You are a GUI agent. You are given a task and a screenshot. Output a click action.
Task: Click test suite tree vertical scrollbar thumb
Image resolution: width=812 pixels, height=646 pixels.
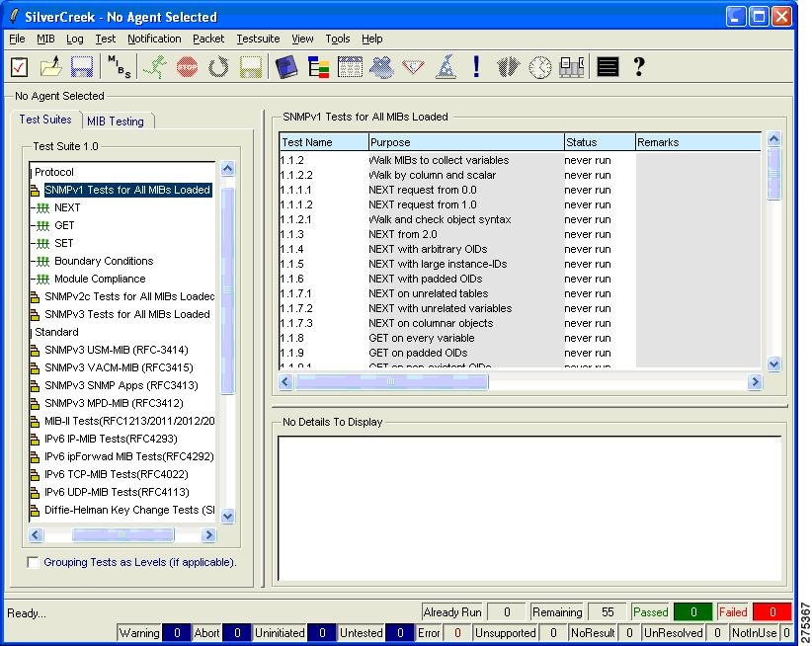click(228, 289)
